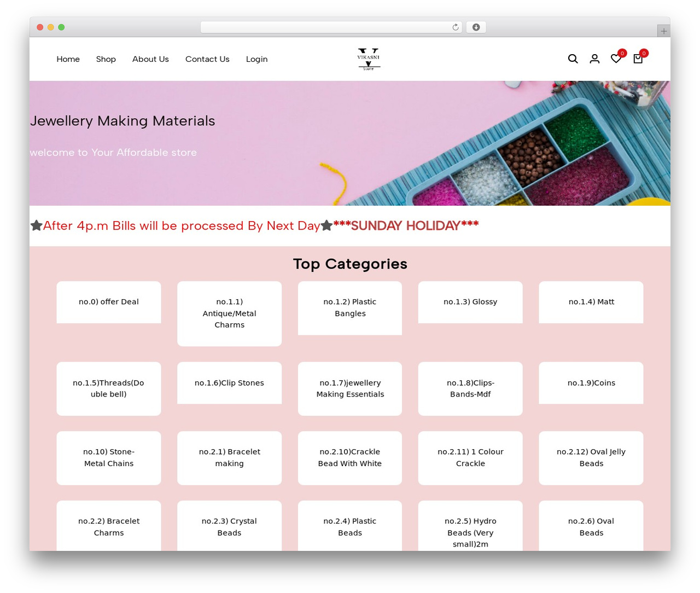The width and height of the screenshot is (700, 593).
Task: Open no.2.11) 1 Colour Crackle category
Action: [470, 458]
